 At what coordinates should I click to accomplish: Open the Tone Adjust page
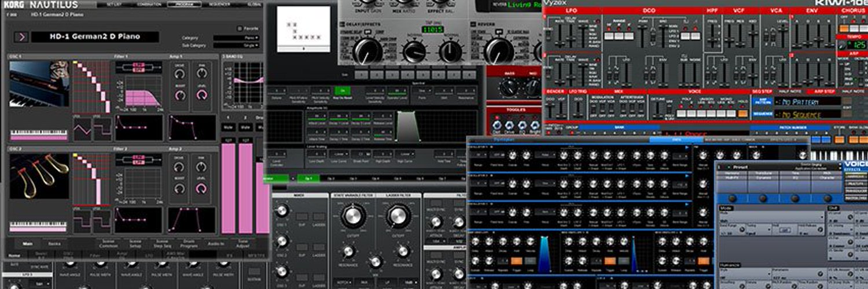click(x=243, y=244)
